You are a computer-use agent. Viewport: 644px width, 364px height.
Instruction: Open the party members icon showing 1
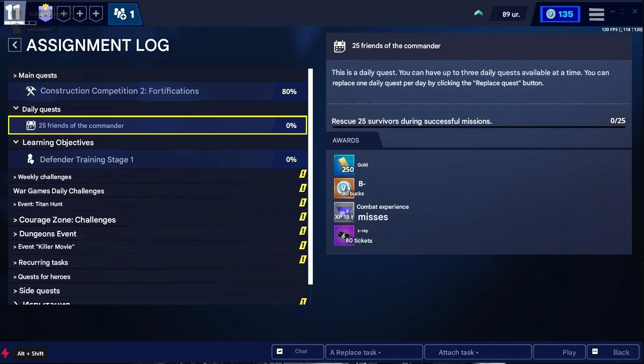pos(124,14)
